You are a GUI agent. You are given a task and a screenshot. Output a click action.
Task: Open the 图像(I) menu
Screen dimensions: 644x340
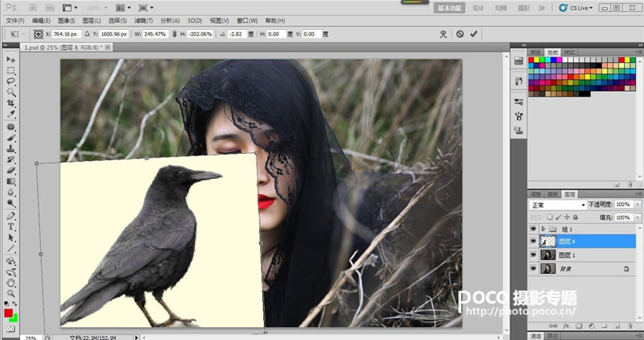click(67, 21)
